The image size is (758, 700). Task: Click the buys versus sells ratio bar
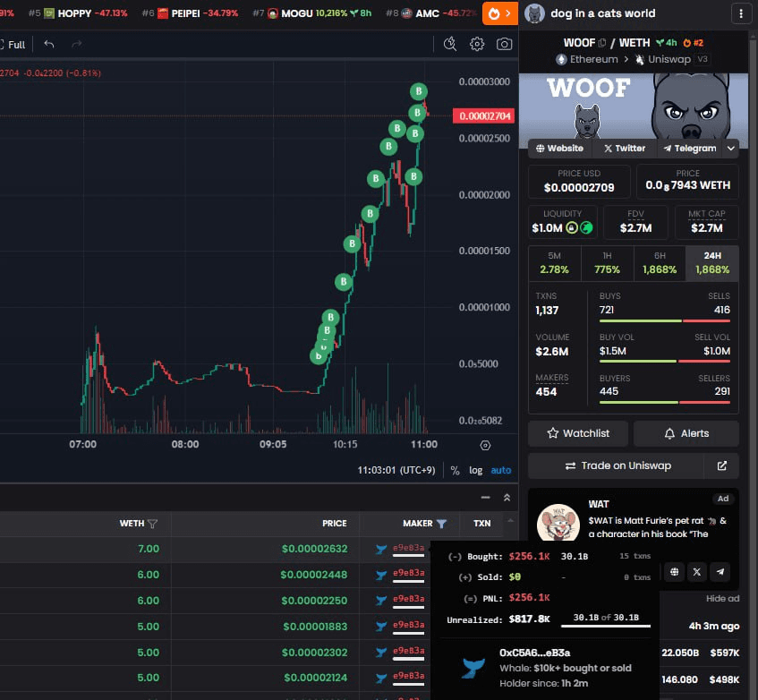pyautogui.click(x=665, y=320)
